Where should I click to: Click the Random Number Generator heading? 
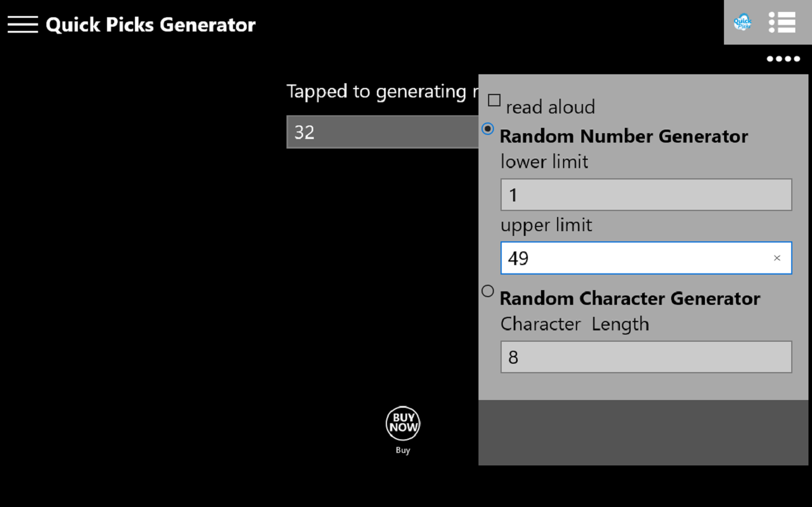coord(624,136)
